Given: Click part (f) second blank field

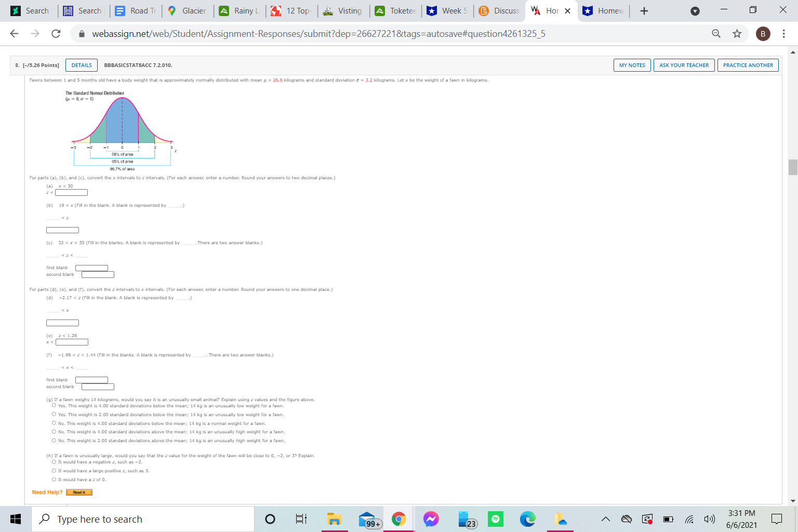Looking at the screenshot, I should coord(98,387).
